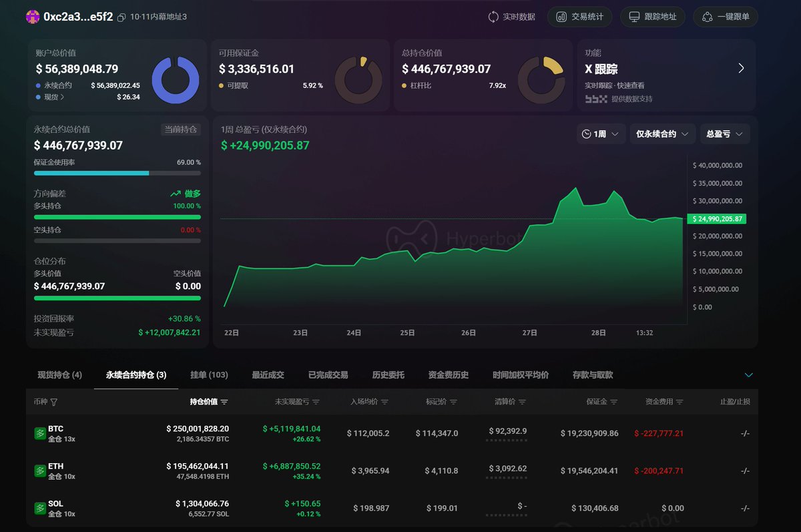Select 永续合约持仓 (3) tab

pos(136,375)
